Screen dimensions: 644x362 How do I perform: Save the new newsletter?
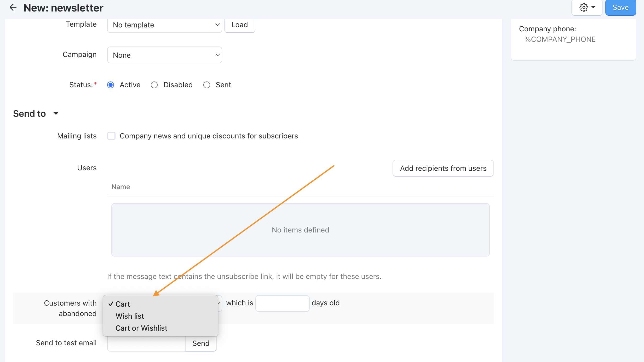(620, 8)
